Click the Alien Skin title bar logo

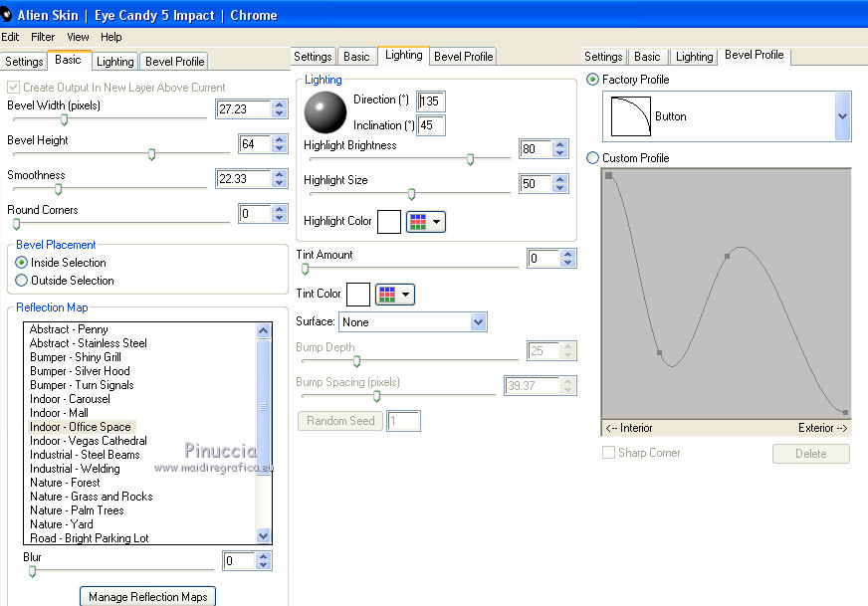coord(6,15)
